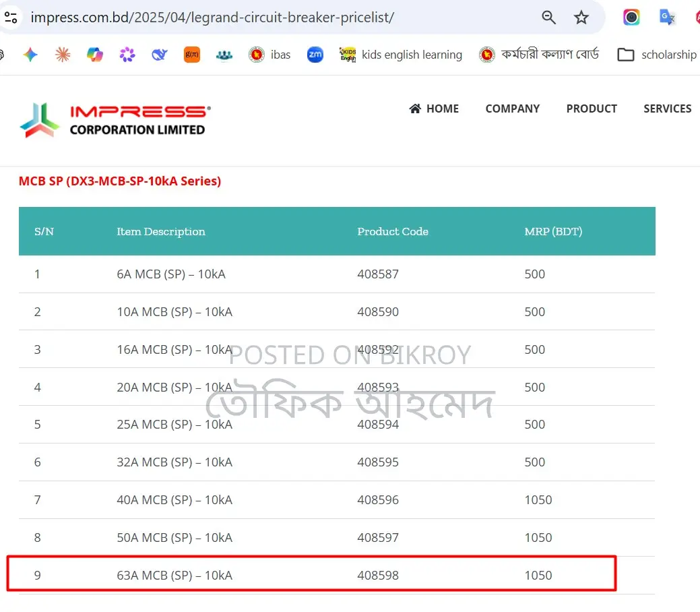The height and width of the screenshot is (612, 700).
Task: Go to the HOME menu item
Action: pyautogui.click(x=434, y=109)
